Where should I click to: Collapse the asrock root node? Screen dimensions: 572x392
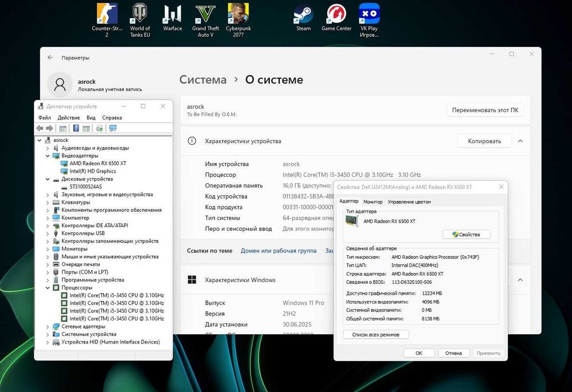39,140
